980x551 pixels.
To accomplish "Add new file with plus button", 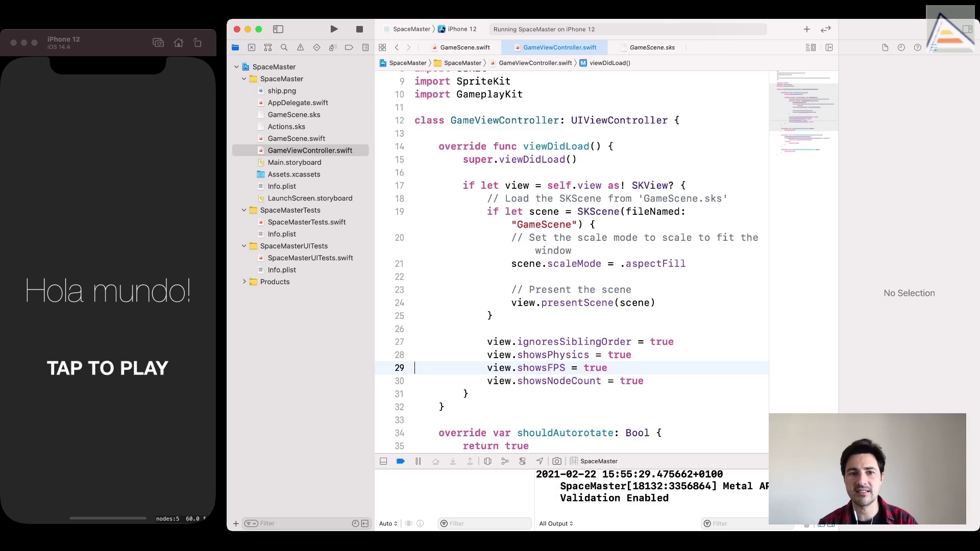I will pyautogui.click(x=236, y=523).
